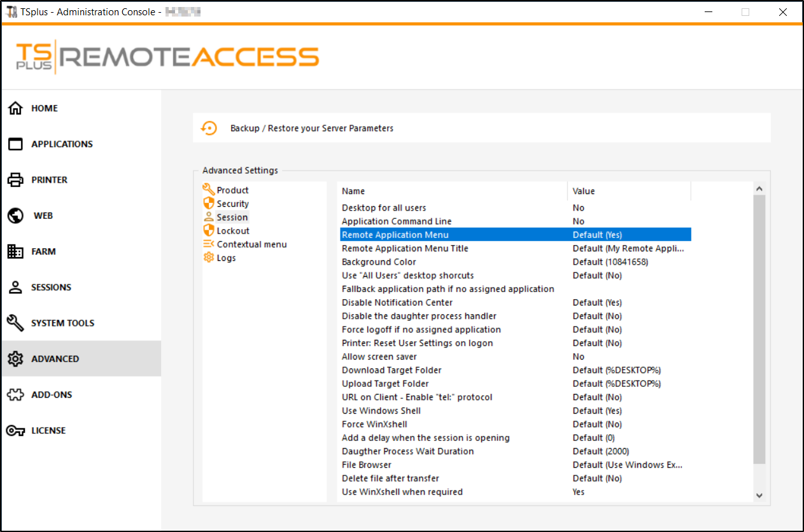Screen dimensions: 804x532
Task: Select the Background Color setting row
Action: 379,262
